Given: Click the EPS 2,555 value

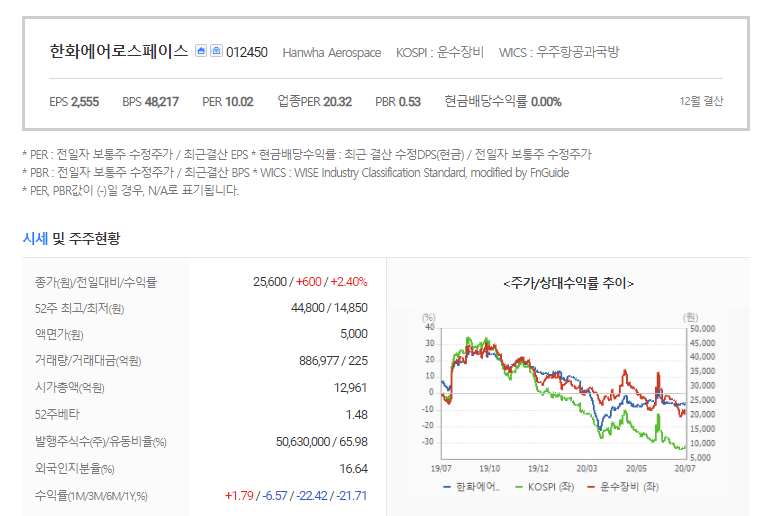Looking at the screenshot, I should coord(74,102).
